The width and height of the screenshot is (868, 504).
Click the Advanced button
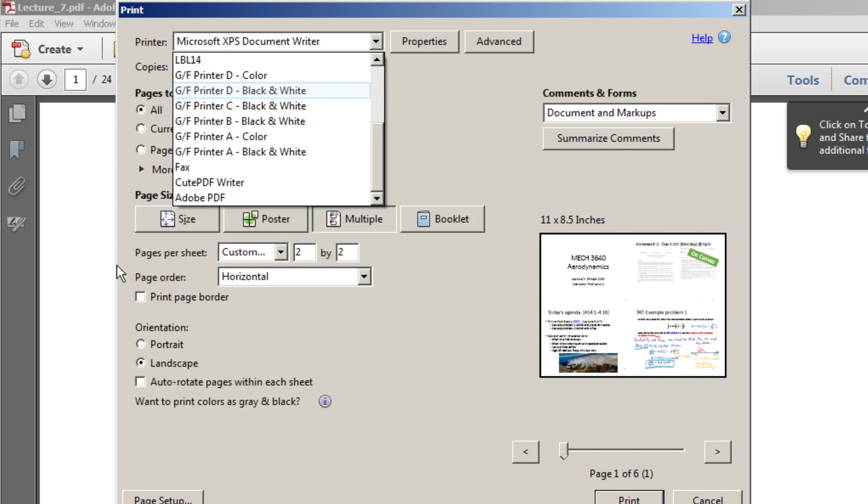[x=499, y=41]
